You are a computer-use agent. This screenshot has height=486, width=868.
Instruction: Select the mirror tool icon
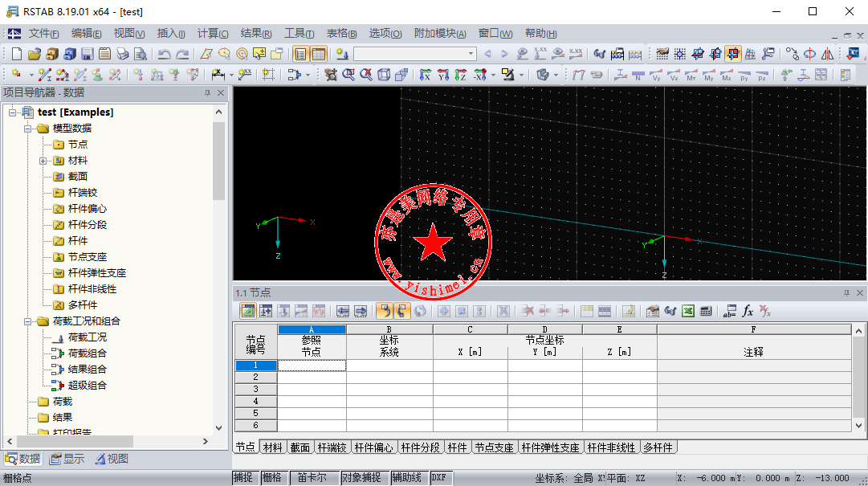[827, 54]
